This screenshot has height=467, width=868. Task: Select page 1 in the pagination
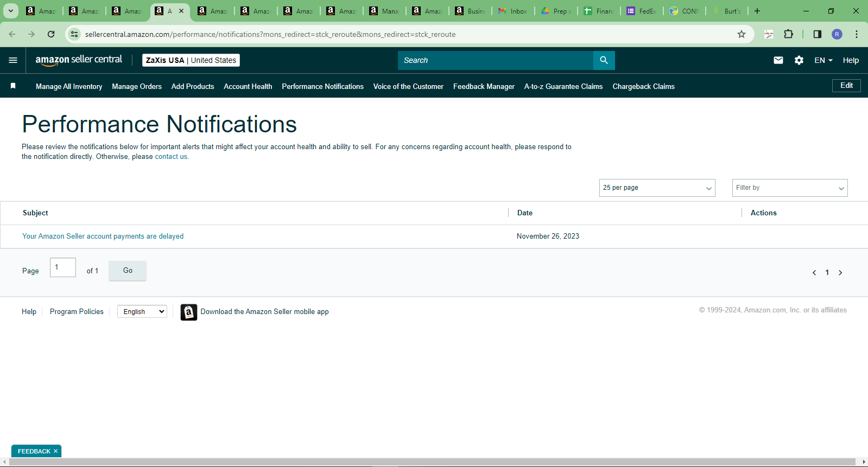[827, 273]
